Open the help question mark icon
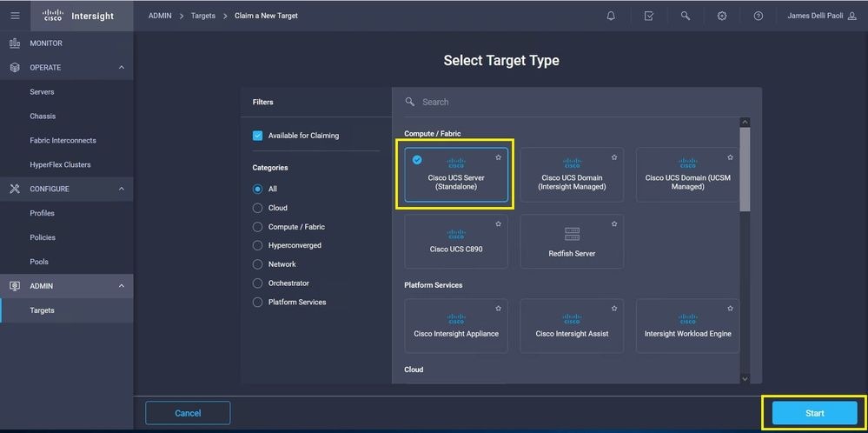This screenshot has height=433, width=868. pos(759,16)
